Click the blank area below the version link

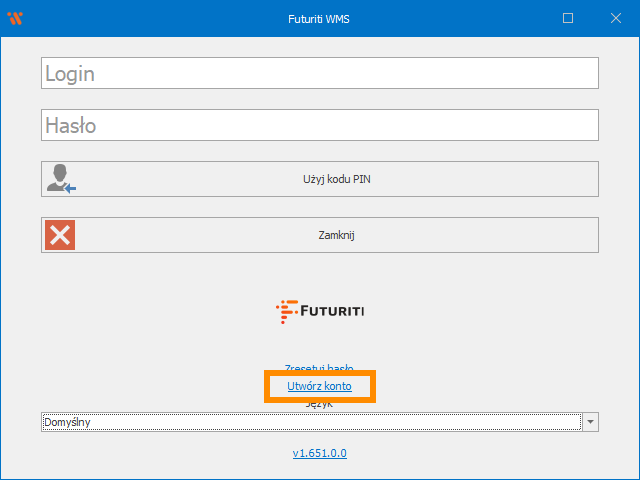point(319,470)
